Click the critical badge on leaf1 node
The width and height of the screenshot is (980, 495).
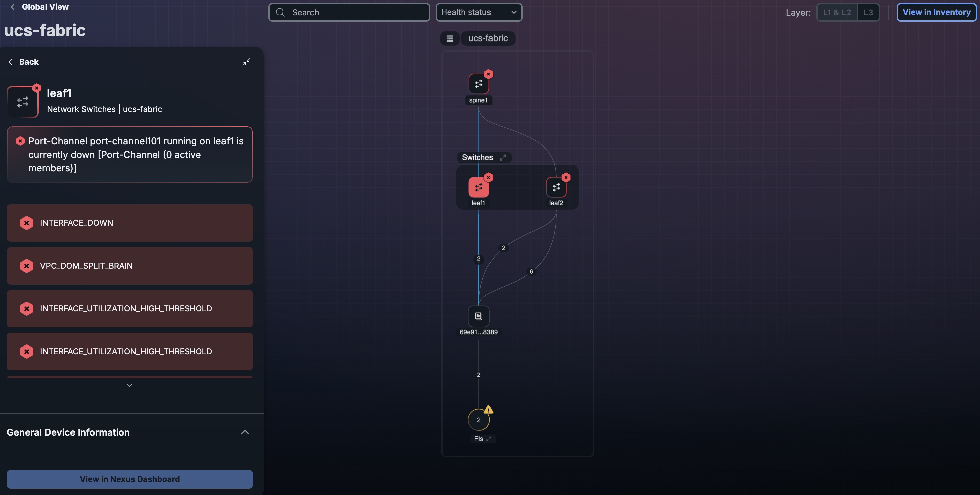click(488, 177)
